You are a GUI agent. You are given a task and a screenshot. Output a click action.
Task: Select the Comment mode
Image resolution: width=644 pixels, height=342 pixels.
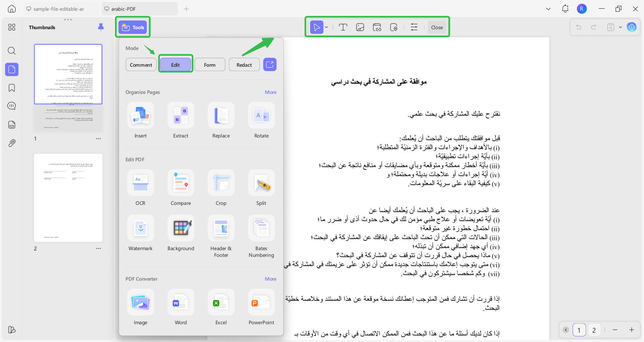[141, 65]
